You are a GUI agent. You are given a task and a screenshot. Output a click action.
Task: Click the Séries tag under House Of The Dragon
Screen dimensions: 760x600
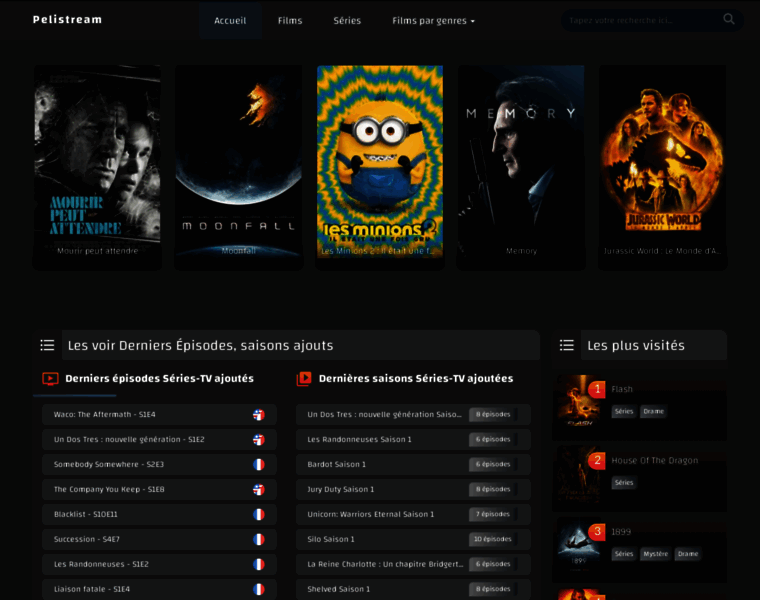(624, 483)
